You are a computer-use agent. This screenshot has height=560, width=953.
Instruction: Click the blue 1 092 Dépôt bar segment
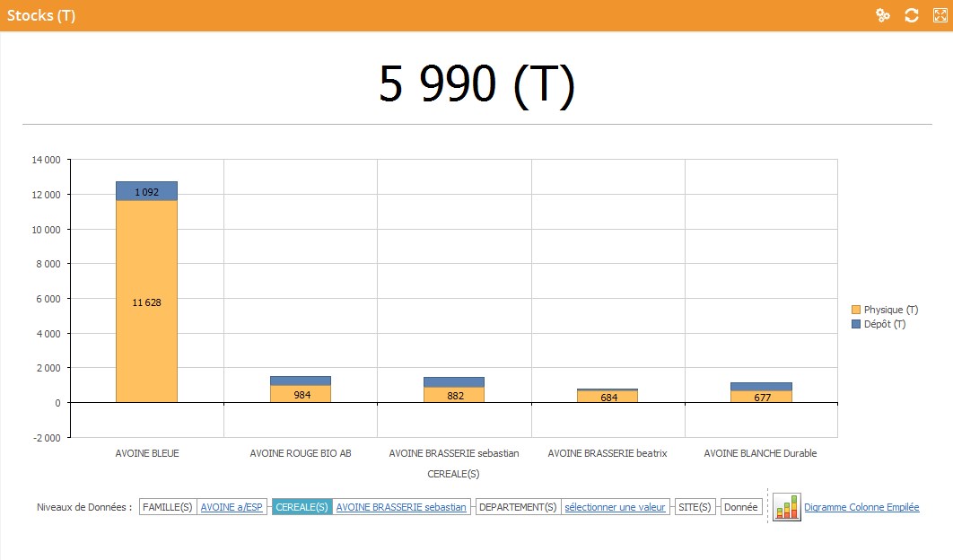pyautogui.click(x=146, y=191)
